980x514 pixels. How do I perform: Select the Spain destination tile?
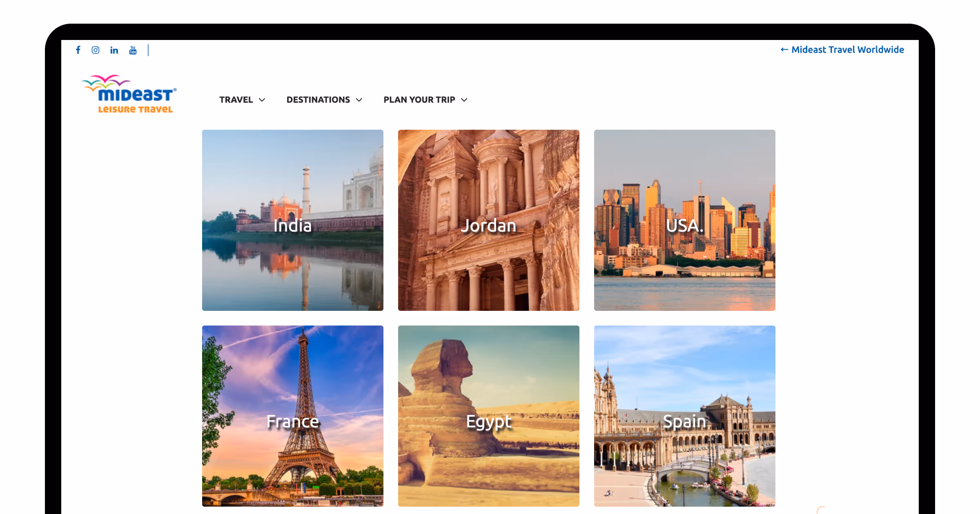[685, 416]
